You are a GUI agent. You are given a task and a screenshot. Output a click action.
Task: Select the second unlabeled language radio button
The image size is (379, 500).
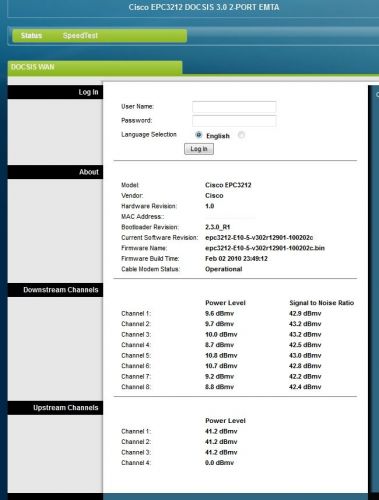pyautogui.click(x=241, y=135)
